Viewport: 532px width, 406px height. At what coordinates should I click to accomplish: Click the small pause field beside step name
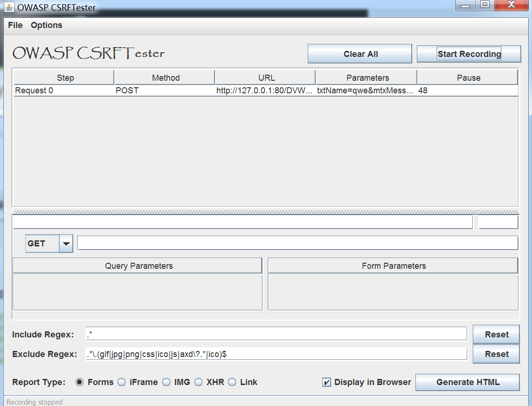(x=498, y=222)
